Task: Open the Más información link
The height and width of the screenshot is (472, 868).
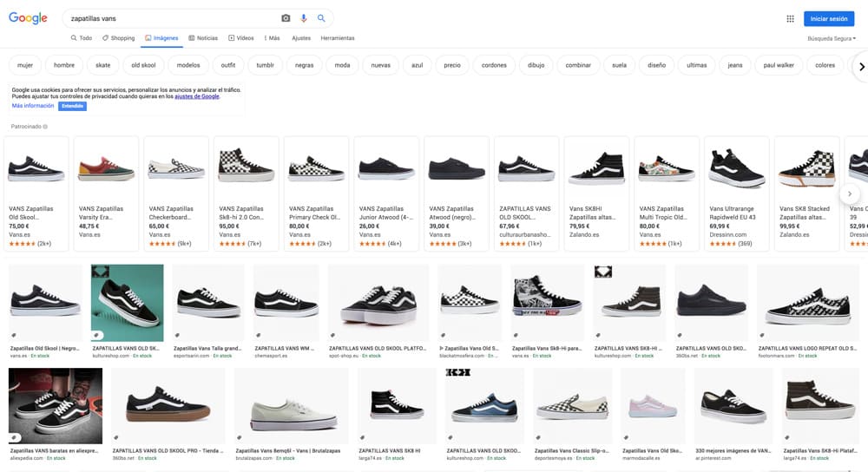Action: (x=33, y=106)
